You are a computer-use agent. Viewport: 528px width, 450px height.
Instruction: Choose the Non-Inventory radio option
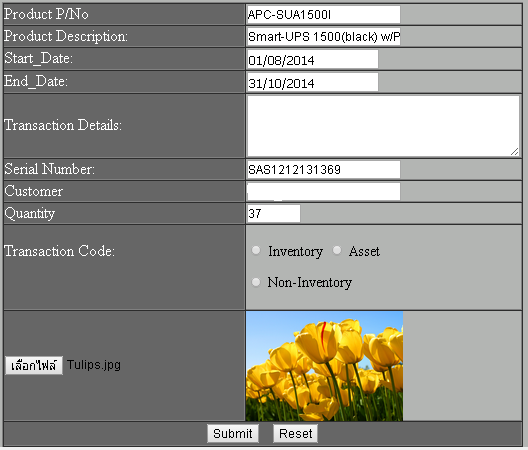click(256, 282)
